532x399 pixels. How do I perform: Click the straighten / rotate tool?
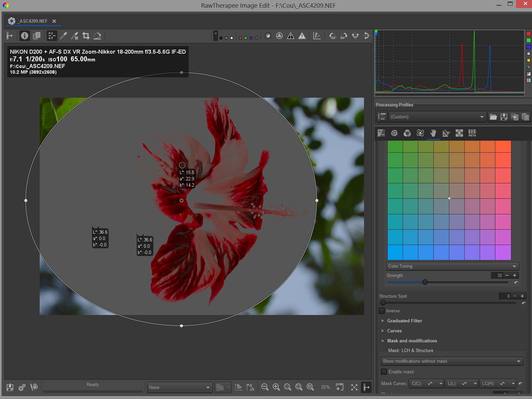(x=97, y=36)
